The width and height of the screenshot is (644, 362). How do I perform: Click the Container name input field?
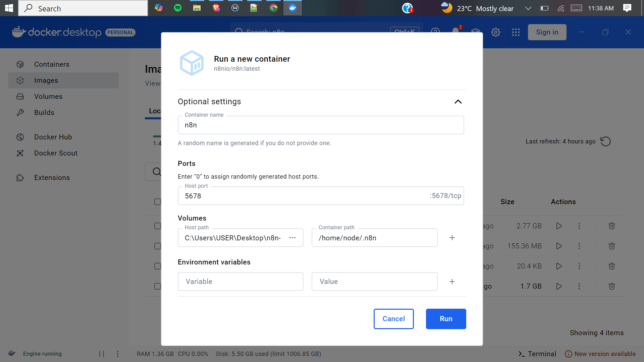click(x=321, y=125)
